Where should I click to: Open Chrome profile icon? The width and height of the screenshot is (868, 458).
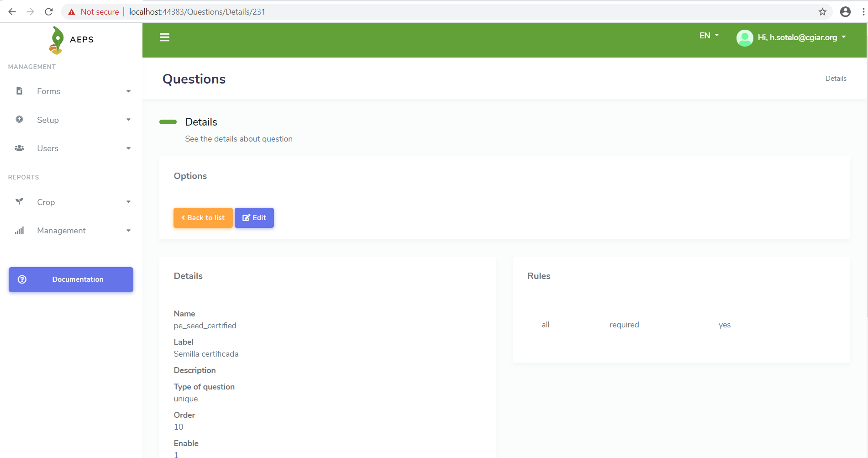(x=845, y=11)
